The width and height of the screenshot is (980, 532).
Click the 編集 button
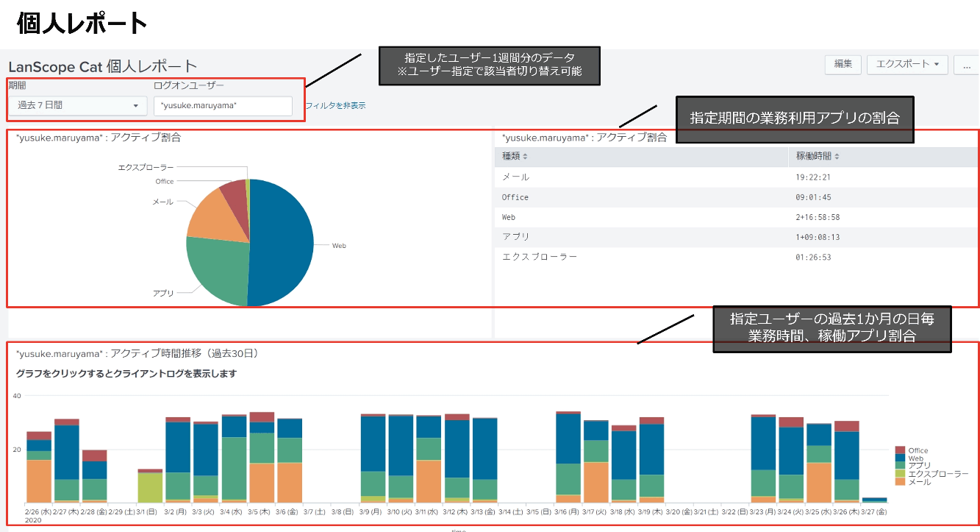click(x=843, y=65)
